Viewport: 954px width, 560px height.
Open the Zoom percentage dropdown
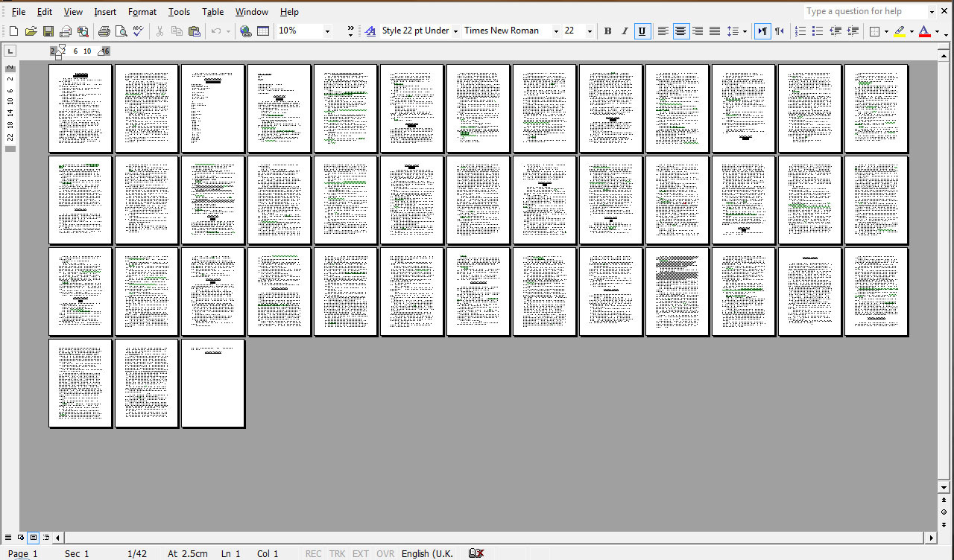(326, 31)
